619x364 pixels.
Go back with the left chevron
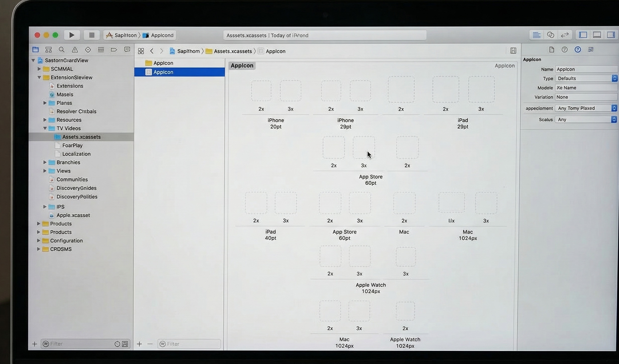[152, 51]
